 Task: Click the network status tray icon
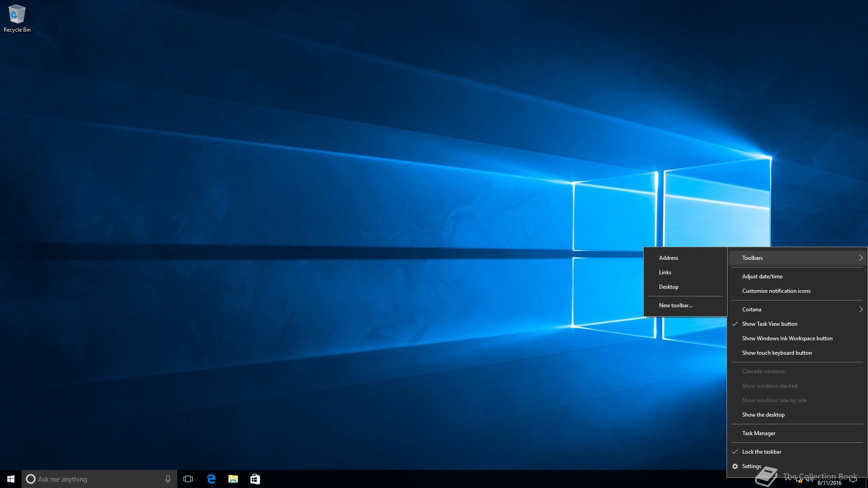(x=799, y=480)
